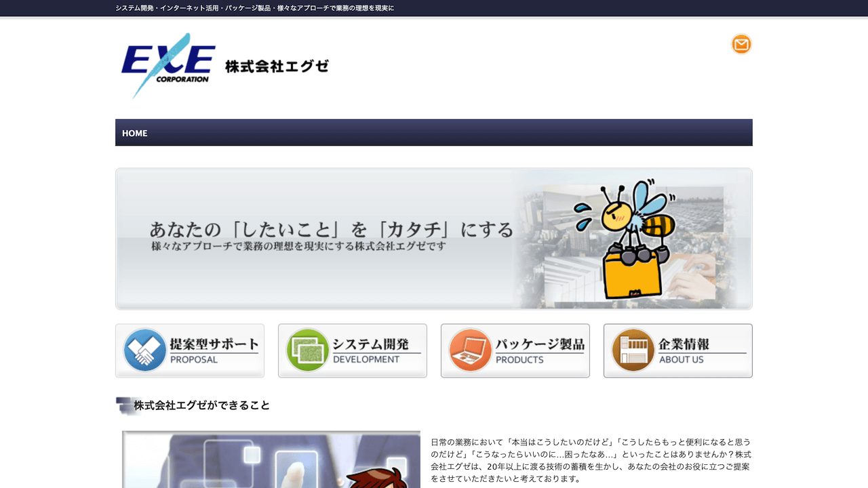The width and height of the screenshot is (868, 488).
Task: Open the orange email envelope icon
Action: (741, 44)
